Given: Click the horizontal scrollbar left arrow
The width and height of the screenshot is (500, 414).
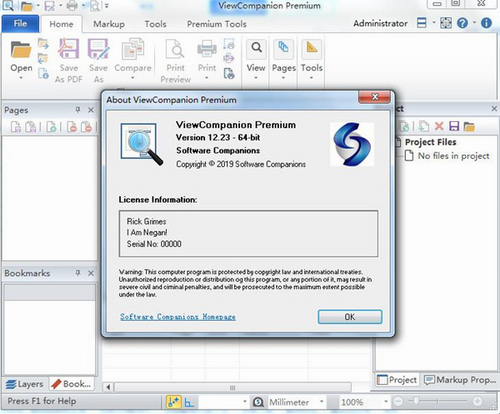Looking at the screenshot, I should [x=108, y=387].
